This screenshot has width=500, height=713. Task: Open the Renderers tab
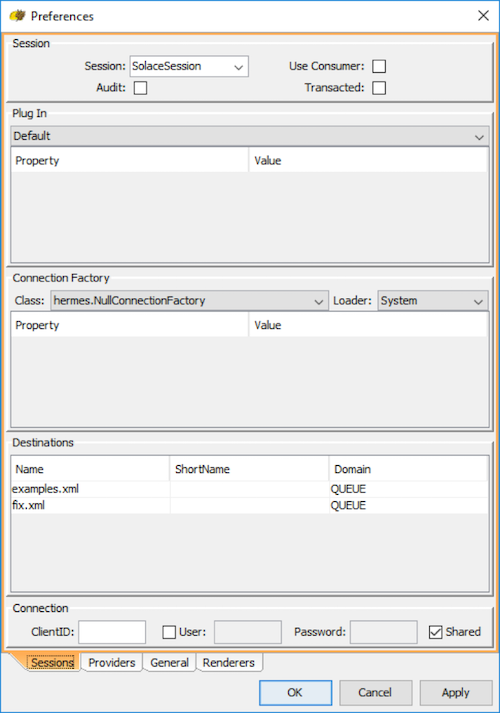click(x=229, y=663)
